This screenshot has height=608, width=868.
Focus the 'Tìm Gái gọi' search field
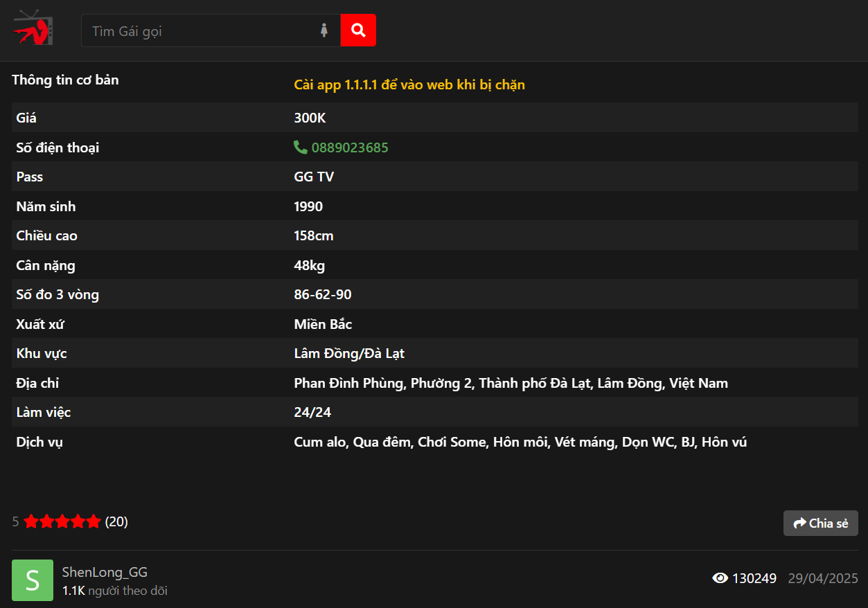[x=201, y=30]
